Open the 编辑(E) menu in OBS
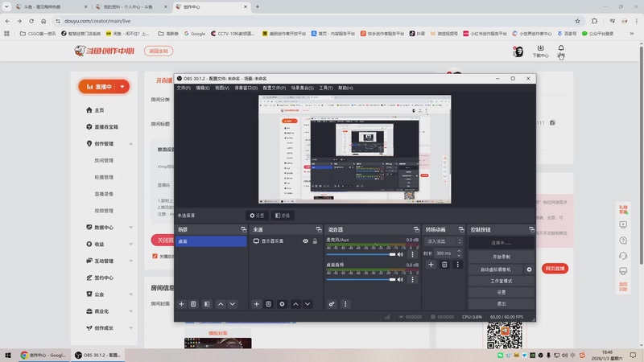 [203, 88]
